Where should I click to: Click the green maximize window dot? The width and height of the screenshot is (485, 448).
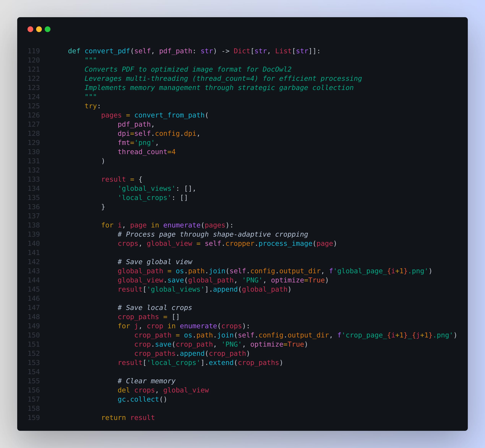(48, 29)
